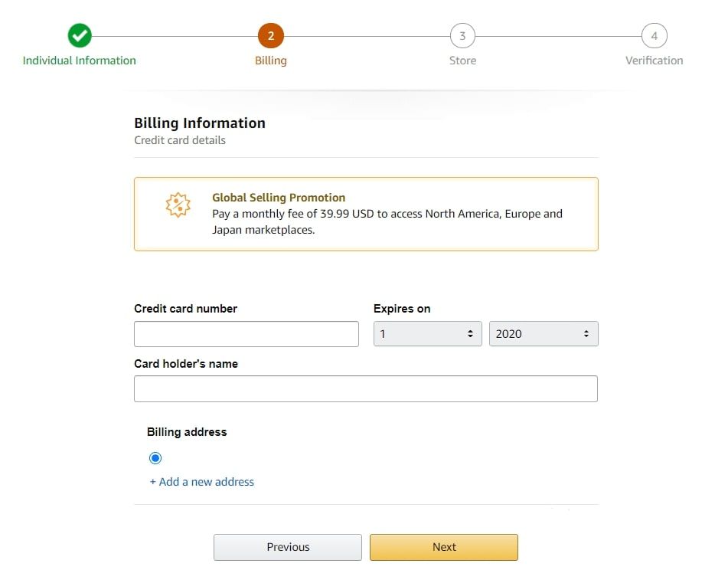Click the Next button
Screen dimensions: 728x583
444,547
